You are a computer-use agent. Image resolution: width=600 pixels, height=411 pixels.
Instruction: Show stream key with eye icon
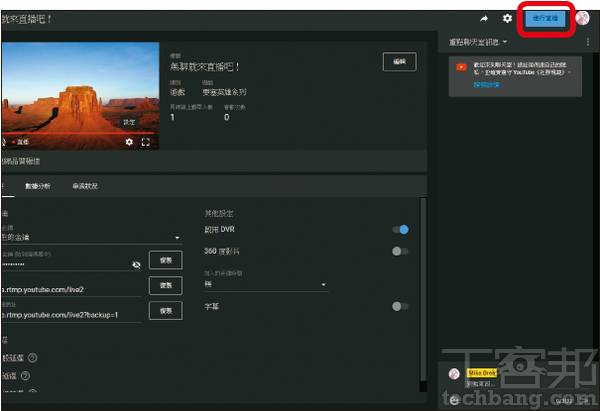[x=137, y=264]
